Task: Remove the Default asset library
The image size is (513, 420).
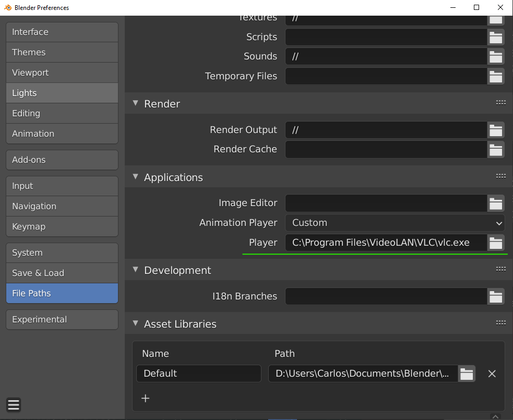Action: (x=492, y=374)
